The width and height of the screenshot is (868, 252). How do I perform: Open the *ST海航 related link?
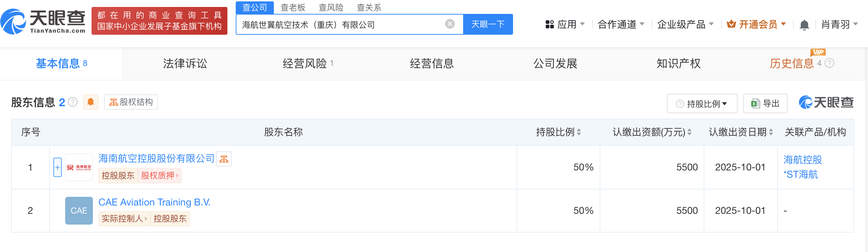(801, 174)
